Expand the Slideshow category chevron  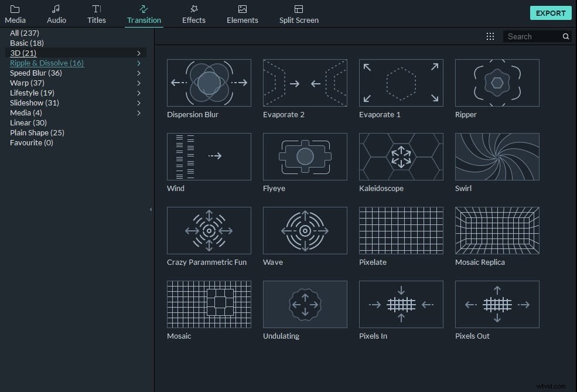click(x=139, y=103)
